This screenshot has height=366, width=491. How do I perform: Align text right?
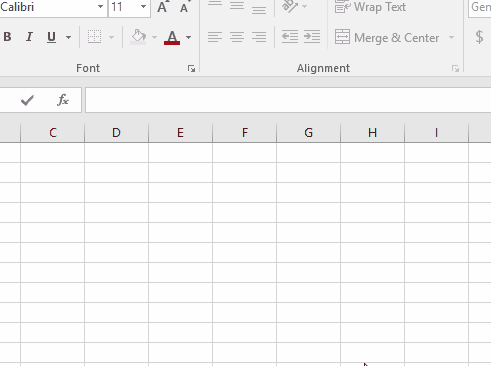(259, 37)
